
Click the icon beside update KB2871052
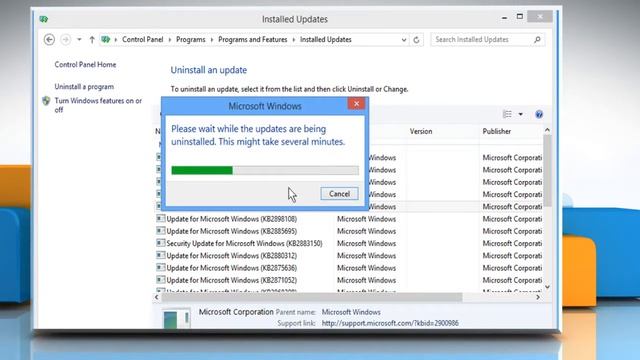160,280
